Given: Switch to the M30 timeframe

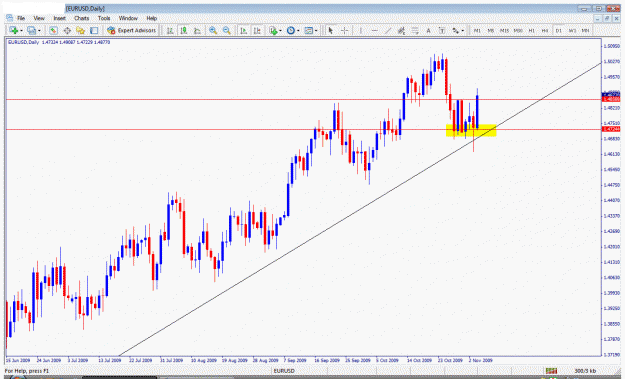Looking at the screenshot, I should 518,30.
